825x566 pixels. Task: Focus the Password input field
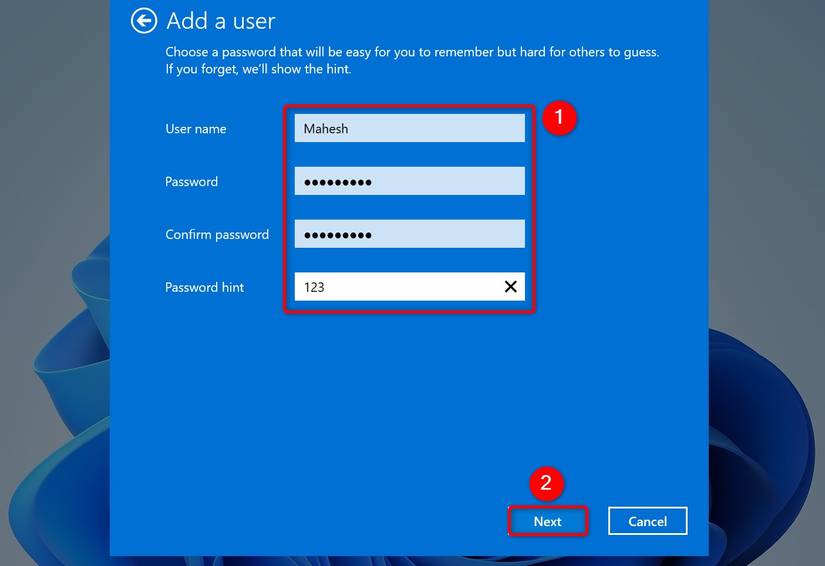click(x=409, y=181)
